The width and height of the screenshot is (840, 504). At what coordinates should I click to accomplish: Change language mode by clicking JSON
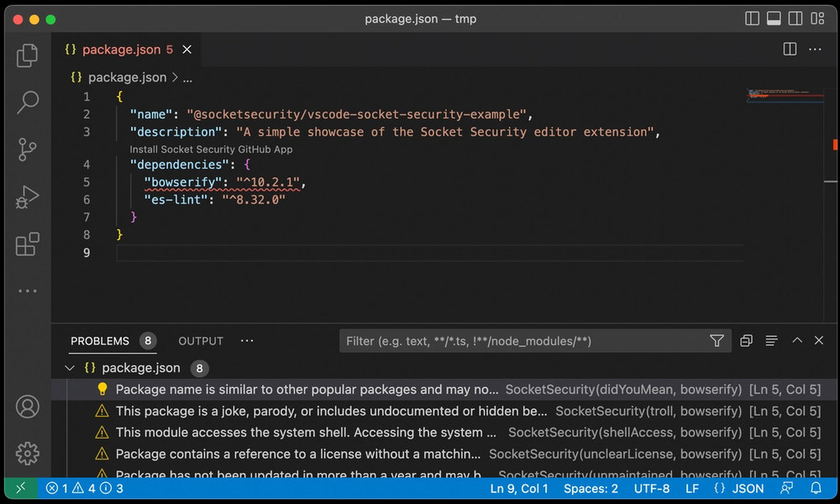pos(748,488)
